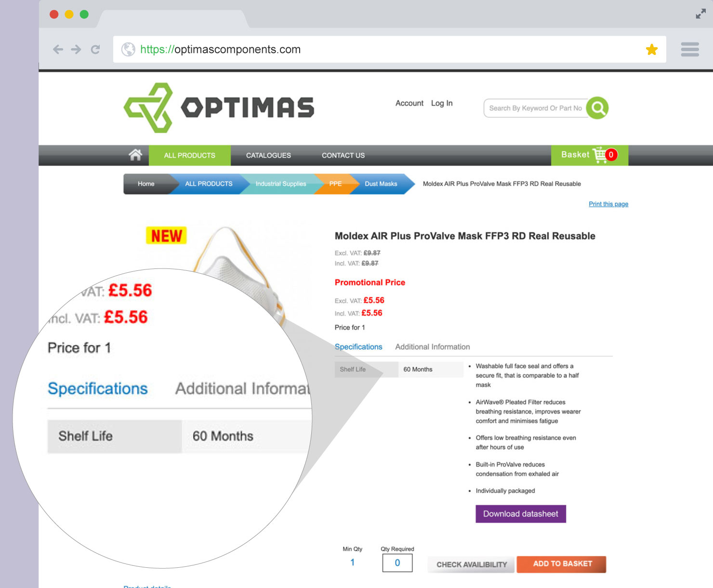Image resolution: width=713 pixels, height=588 pixels.
Task: Click the Download datasheet button
Action: click(521, 514)
